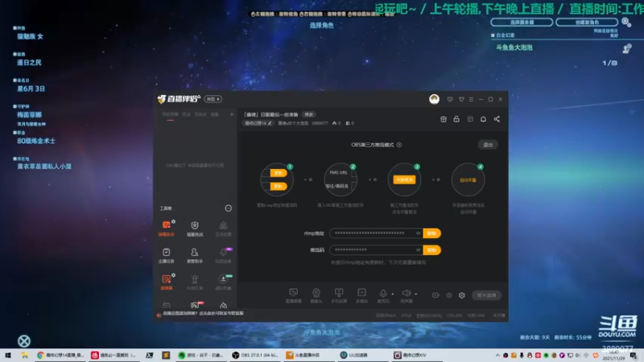Click the microphone icon in bottom bar
Screen dimensions: 644x362
point(383,293)
